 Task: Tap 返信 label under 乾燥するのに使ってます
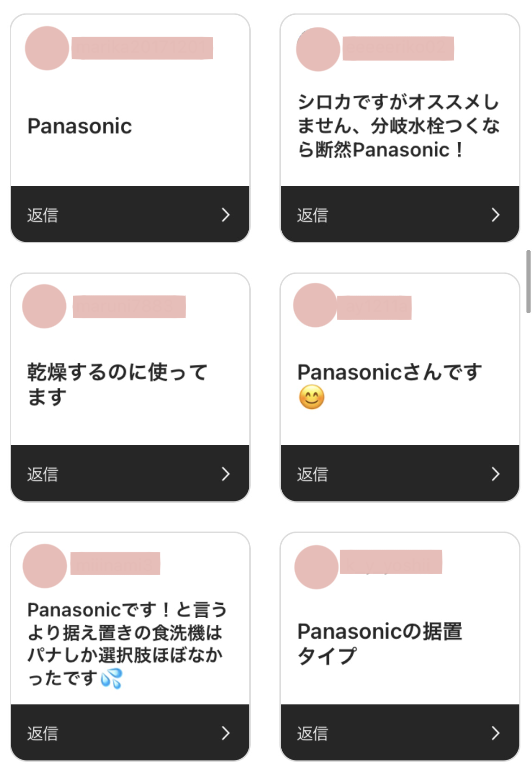(43, 475)
